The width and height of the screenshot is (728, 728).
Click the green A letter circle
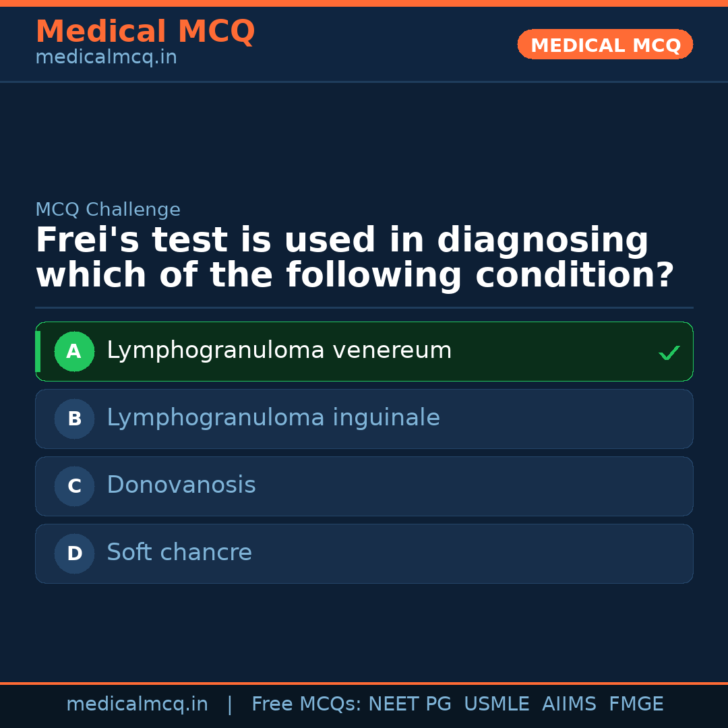74,351
